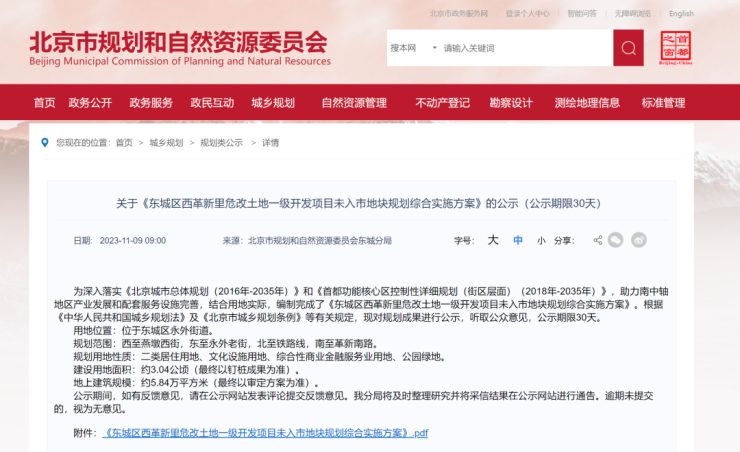The height and width of the screenshot is (452, 740).
Task: Open the 搜本网 search scope dropdown
Action: pyautogui.click(x=413, y=48)
